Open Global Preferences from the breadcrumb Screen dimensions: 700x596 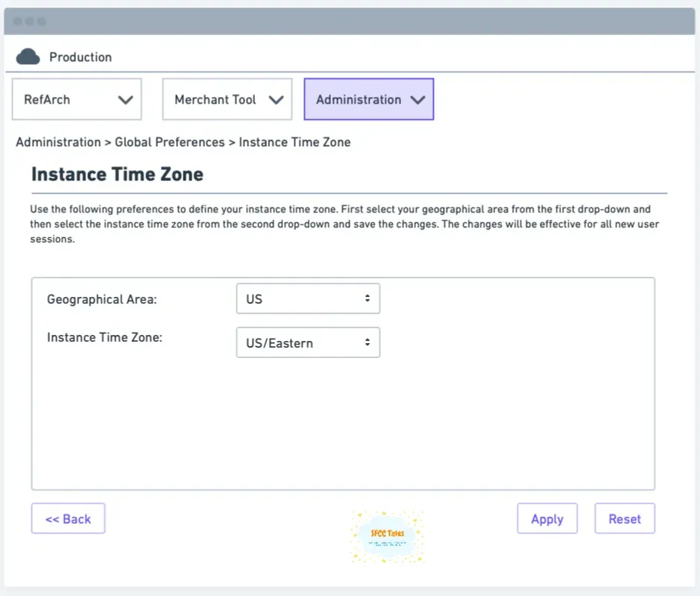[x=169, y=142]
